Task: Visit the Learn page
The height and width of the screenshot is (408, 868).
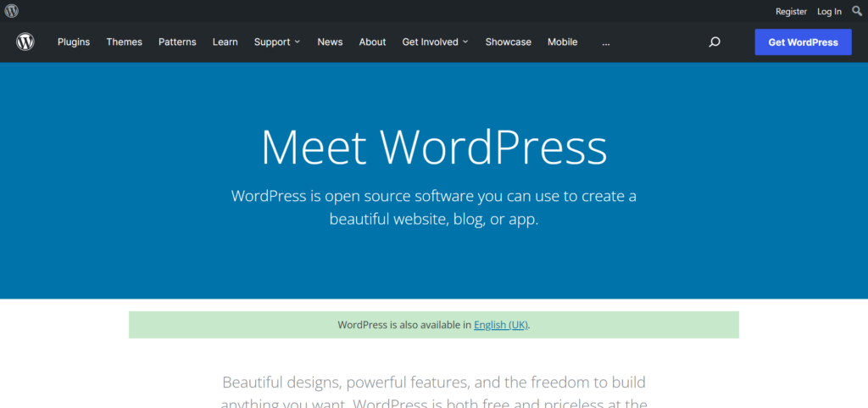Action: coord(225,42)
